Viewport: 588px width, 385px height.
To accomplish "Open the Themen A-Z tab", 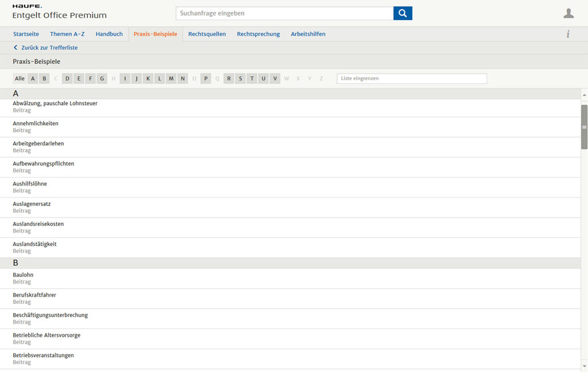I will pos(67,34).
